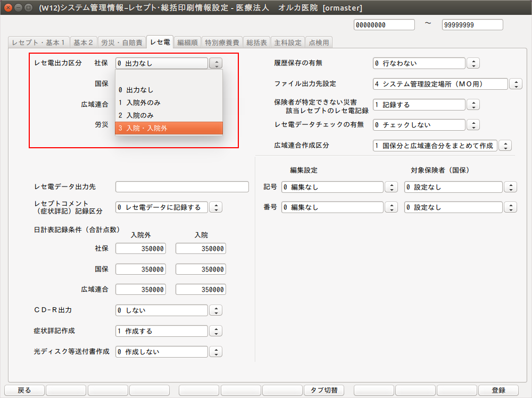Click the 国保分と広域連合分をまとめて作成 field
The width and height of the screenshot is (532, 398).
tap(435, 146)
